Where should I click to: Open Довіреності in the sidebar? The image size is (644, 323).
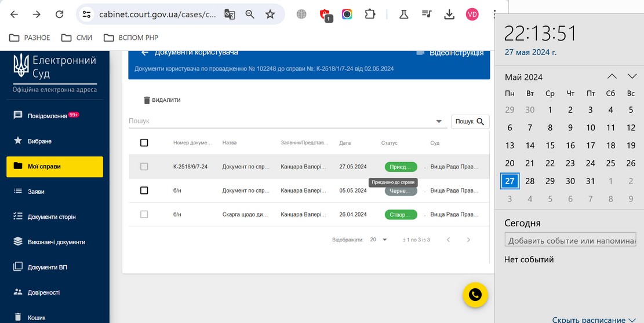pyautogui.click(x=54, y=292)
